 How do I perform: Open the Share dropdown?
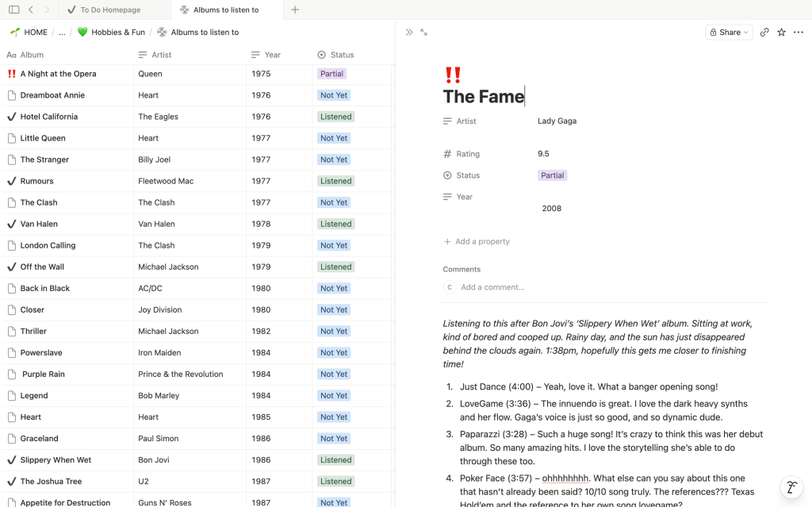click(x=729, y=33)
